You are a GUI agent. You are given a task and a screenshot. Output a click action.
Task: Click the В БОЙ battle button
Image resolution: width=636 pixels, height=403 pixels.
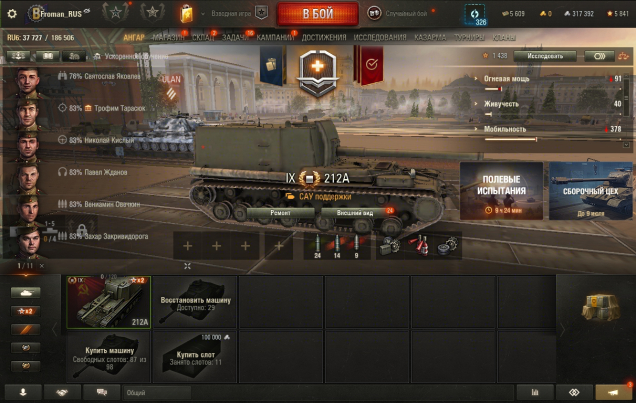tap(318, 14)
